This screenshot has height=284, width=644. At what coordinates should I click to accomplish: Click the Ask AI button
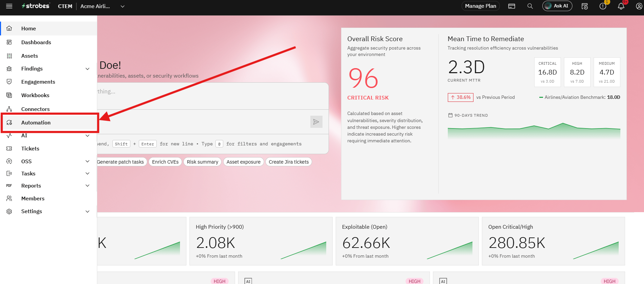[x=557, y=6]
